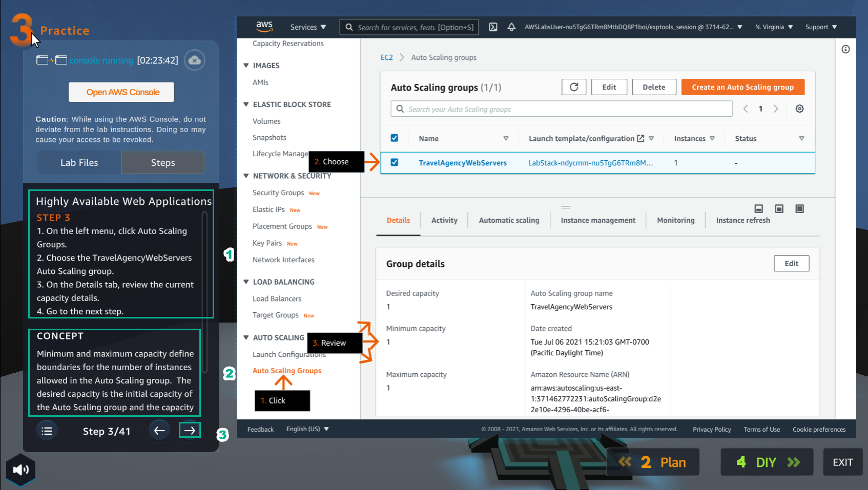Viewport: 868px width, 490px height.
Task: Open the Instance management tab
Action: coord(598,220)
